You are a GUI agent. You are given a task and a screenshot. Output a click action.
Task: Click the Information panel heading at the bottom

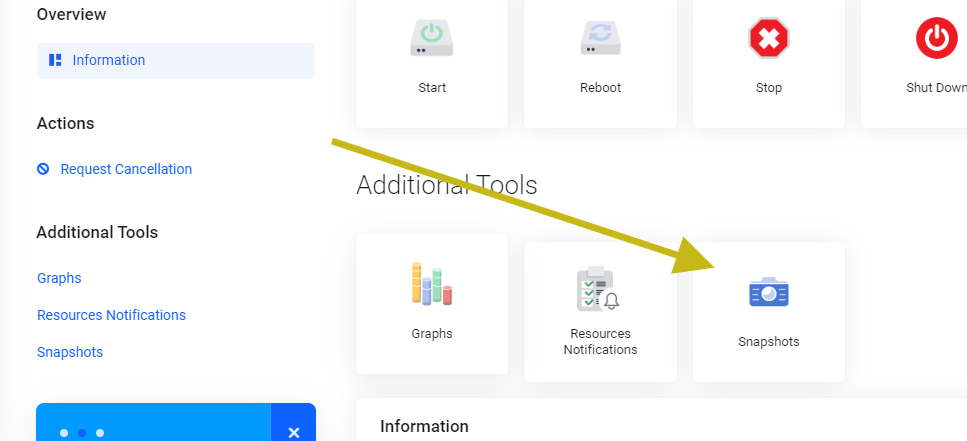click(x=424, y=426)
